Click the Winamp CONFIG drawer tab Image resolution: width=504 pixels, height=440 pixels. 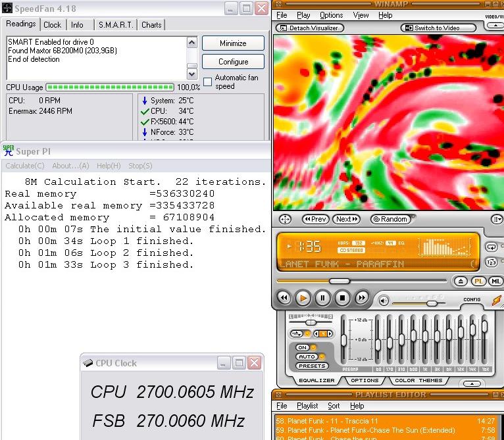[x=472, y=299]
